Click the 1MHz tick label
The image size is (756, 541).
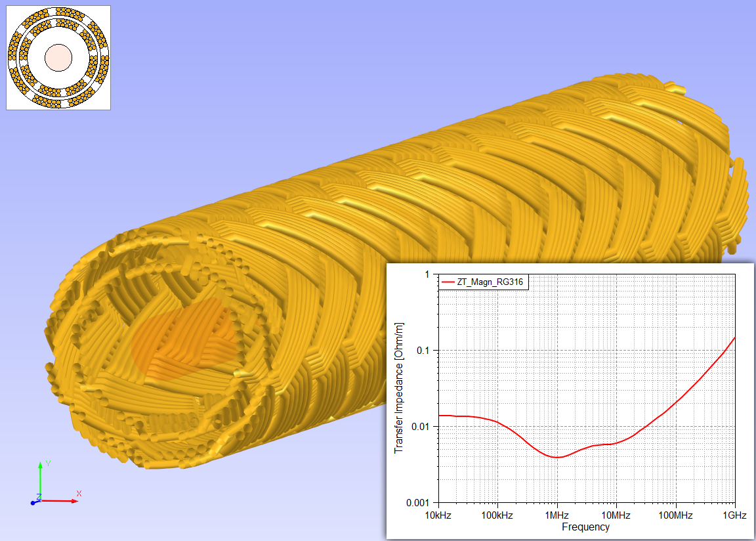pyautogui.click(x=556, y=515)
